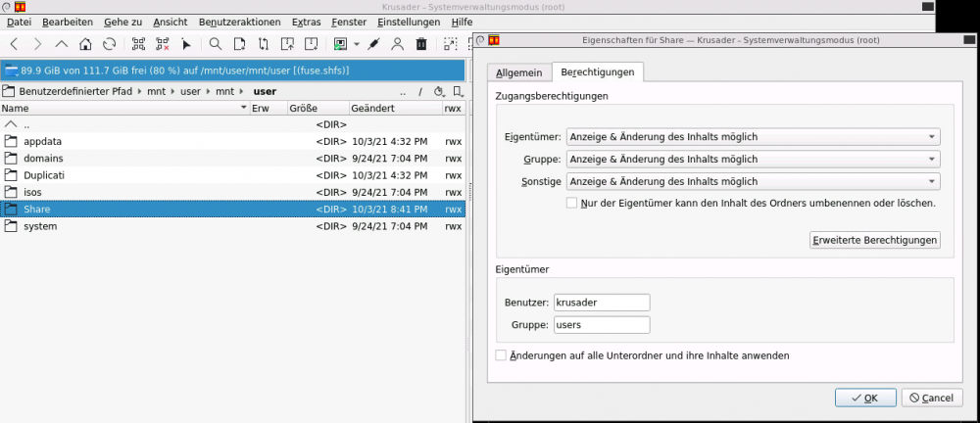Click the toolbar icon with an upward arrow box
The width and height of the screenshot is (980, 423).
(287, 44)
